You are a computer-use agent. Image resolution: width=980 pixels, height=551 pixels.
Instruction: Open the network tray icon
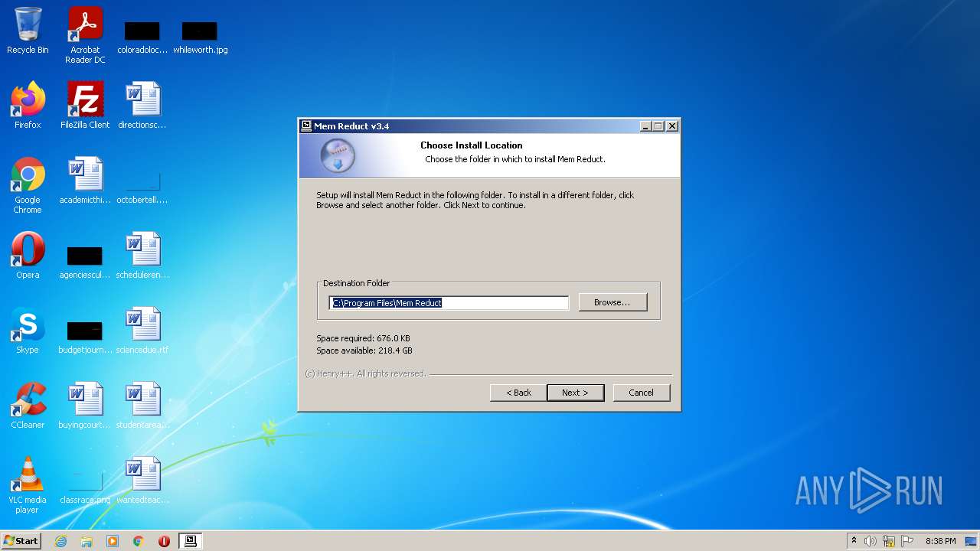889,541
